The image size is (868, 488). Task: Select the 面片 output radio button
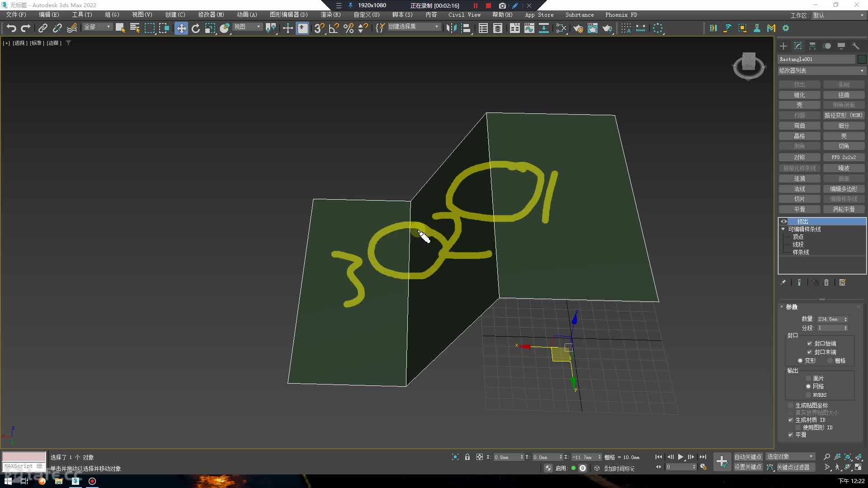[808, 378]
